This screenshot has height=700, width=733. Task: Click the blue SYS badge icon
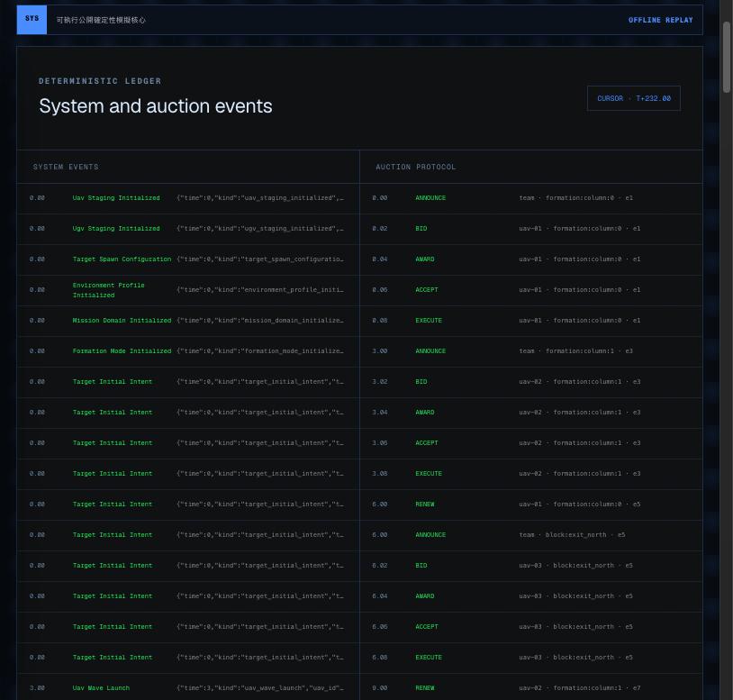point(32,20)
